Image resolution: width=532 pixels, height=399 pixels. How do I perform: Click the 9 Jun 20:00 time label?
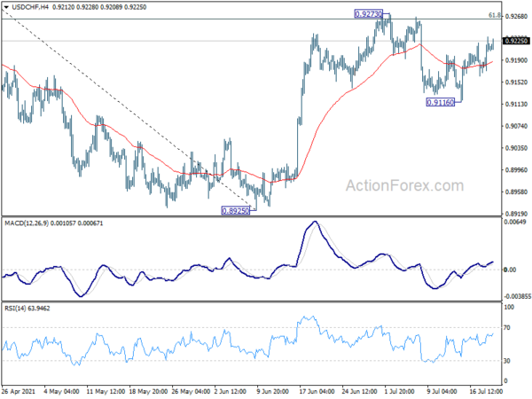point(273,392)
